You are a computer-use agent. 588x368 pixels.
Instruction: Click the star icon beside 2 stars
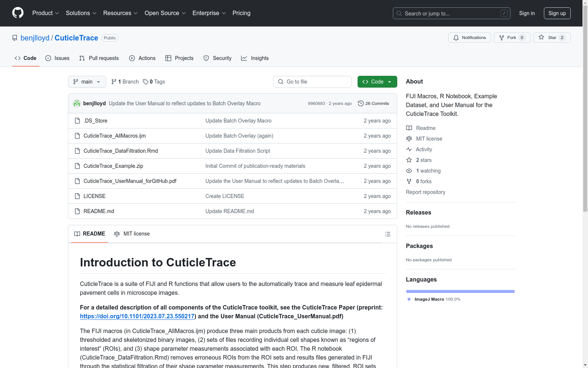pyautogui.click(x=409, y=160)
